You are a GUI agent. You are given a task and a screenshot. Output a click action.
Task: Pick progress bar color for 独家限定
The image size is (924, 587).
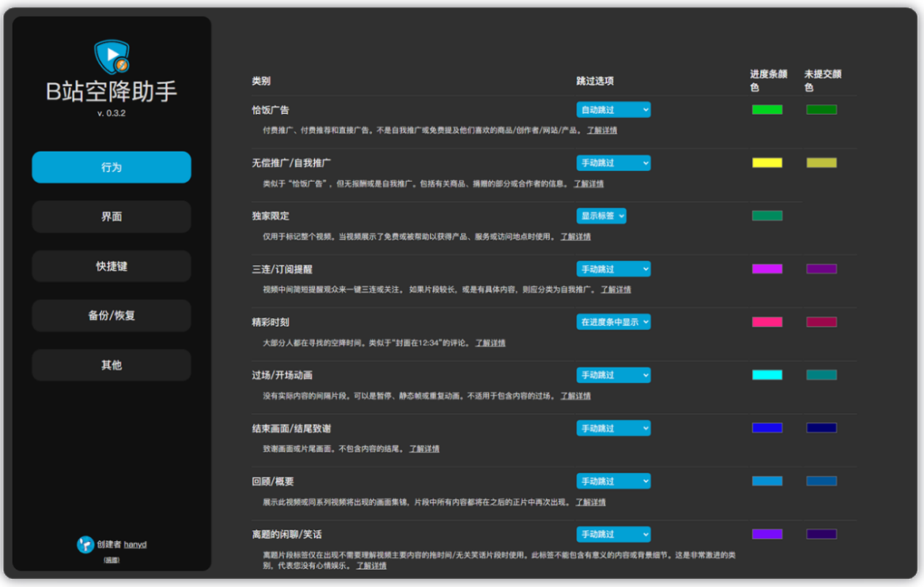click(x=767, y=216)
